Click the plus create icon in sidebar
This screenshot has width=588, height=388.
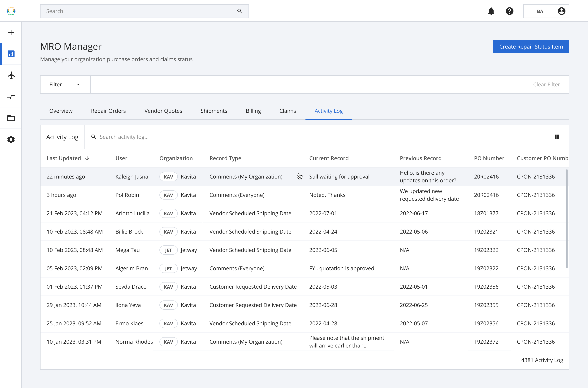(11, 32)
